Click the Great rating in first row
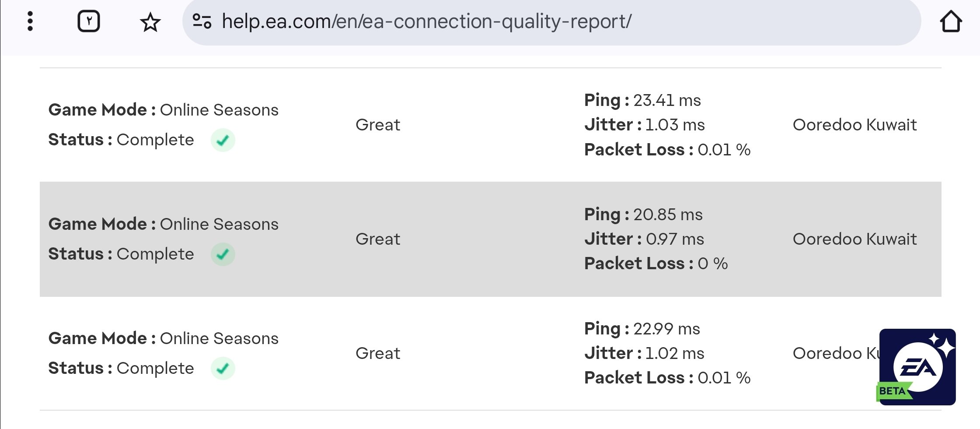Image resolution: width=980 pixels, height=429 pixels. point(378,125)
